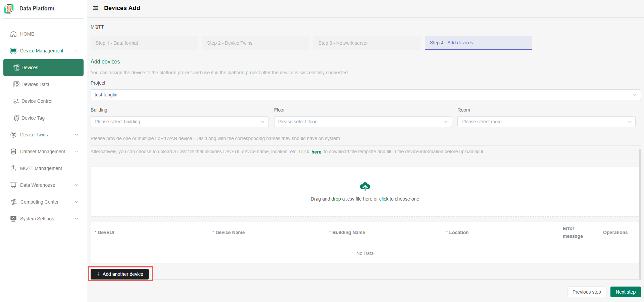Open Devices in the sidebar
The width and height of the screenshot is (644, 302).
tap(43, 68)
